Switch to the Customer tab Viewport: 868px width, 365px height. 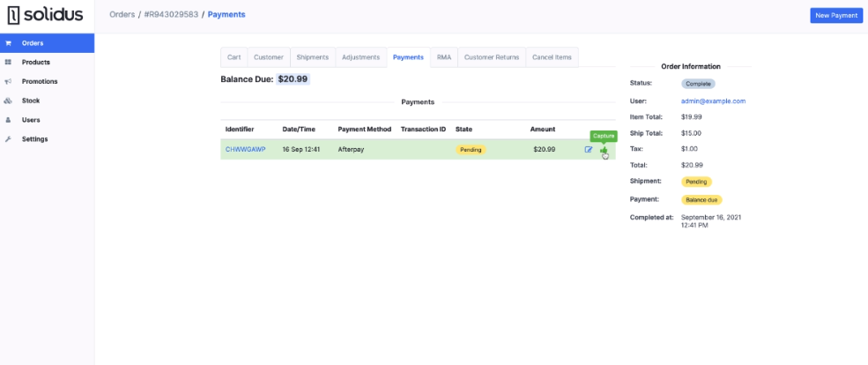tap(269, 57)
